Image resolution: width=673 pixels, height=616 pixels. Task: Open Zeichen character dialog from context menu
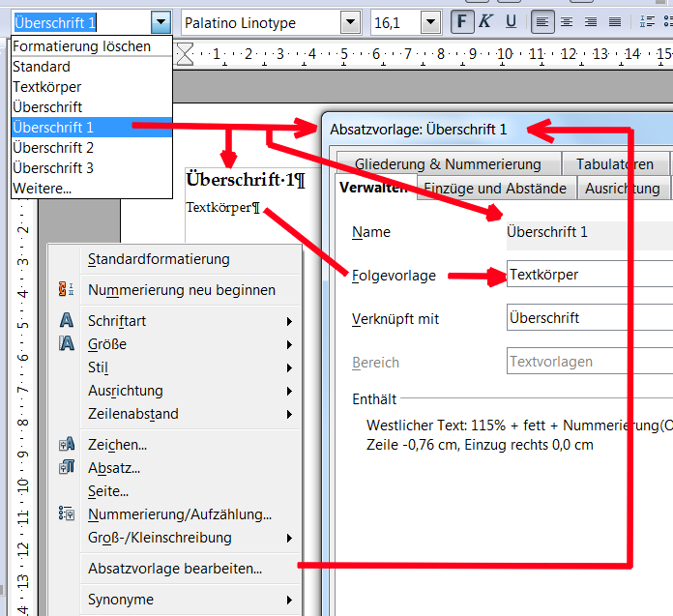point(117,445)
